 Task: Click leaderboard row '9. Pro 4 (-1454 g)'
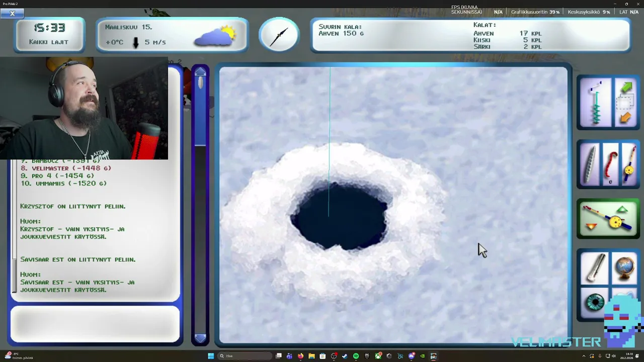(x=57, y=176)
